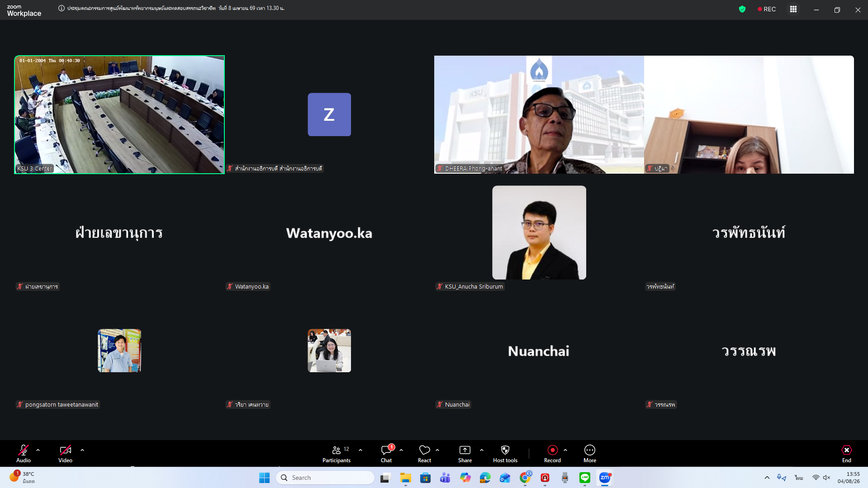Image resolution: width=868 pixels, height=488 pixels.
Task: Show meeting info icon beside title
Action: click(x=62, y=8)
